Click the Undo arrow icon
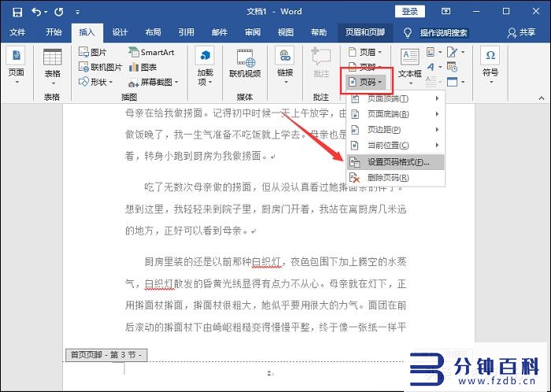Screen dimensions: 551x392 coord(35,12)
